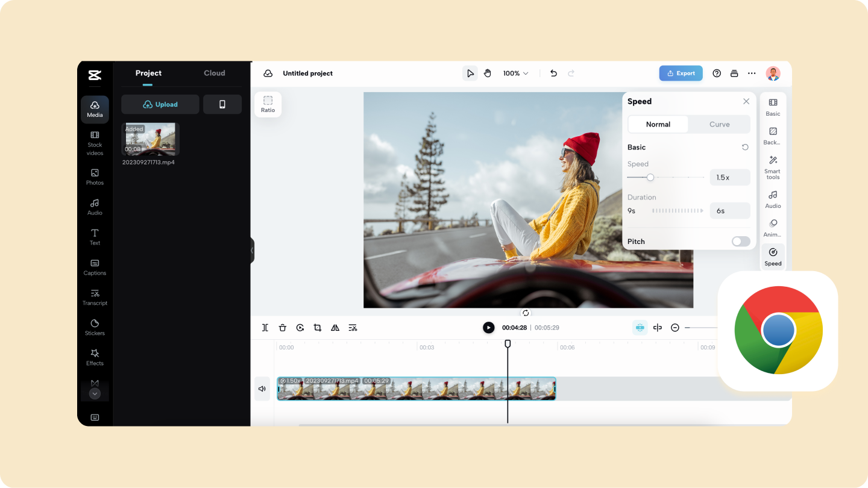The width and height of the screenshot is (868, 488).
Task: Open Smart tools in right sidebar
Action: 773,167
